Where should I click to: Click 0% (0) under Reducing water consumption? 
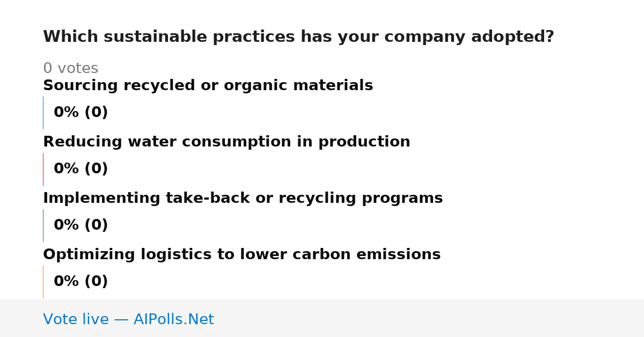(80, 169)
